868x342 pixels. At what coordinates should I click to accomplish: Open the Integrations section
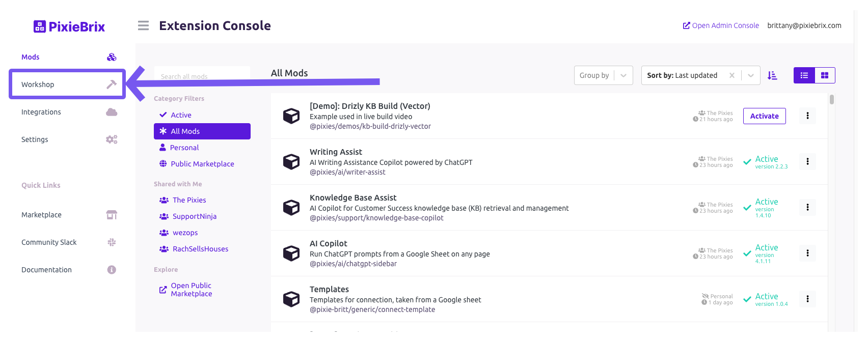[x=69, y=112]
